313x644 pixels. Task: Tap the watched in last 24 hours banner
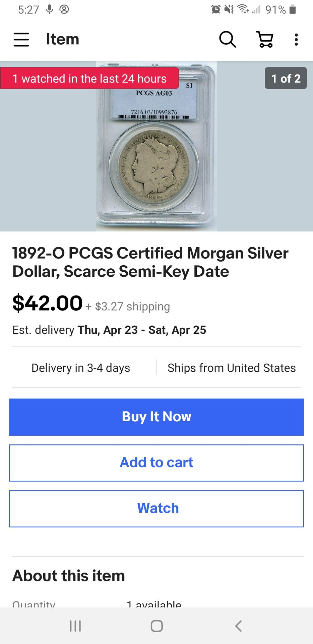pyautogui.click(x=89, y=78)
